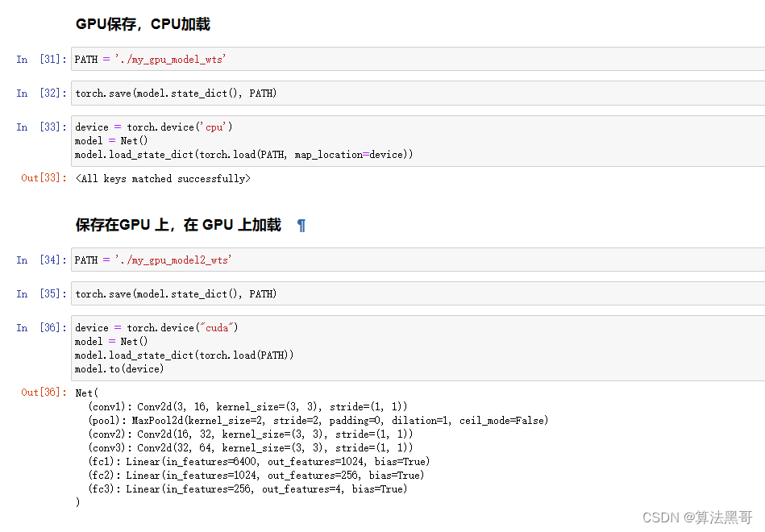Click the 'All keys matched successfully' output text

click(163, 178)
